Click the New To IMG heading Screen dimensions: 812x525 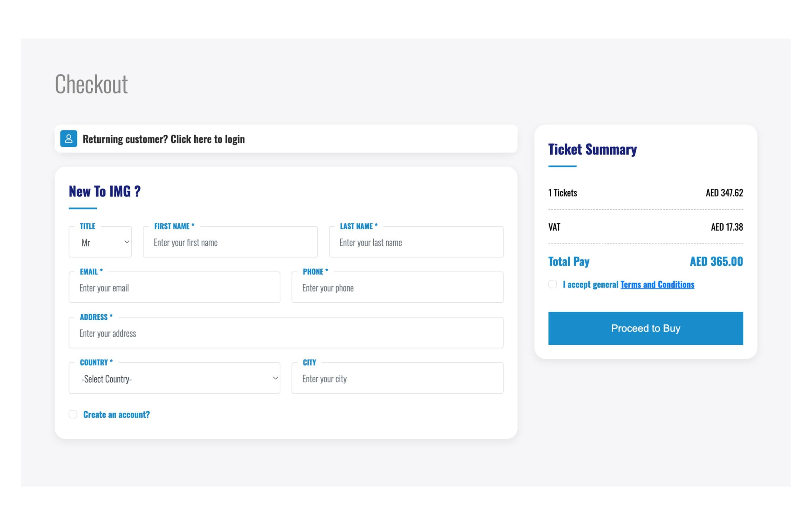[105, 191]
